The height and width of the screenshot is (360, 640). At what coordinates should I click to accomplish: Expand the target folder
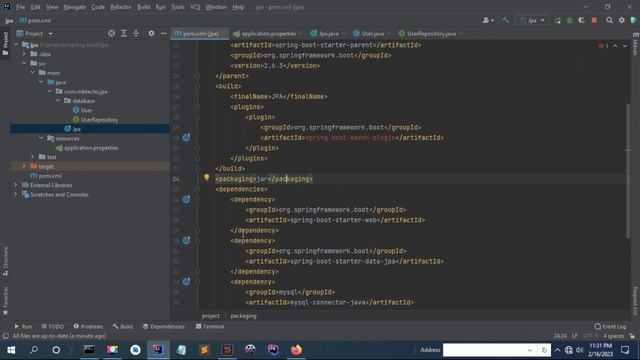point(24,166)
